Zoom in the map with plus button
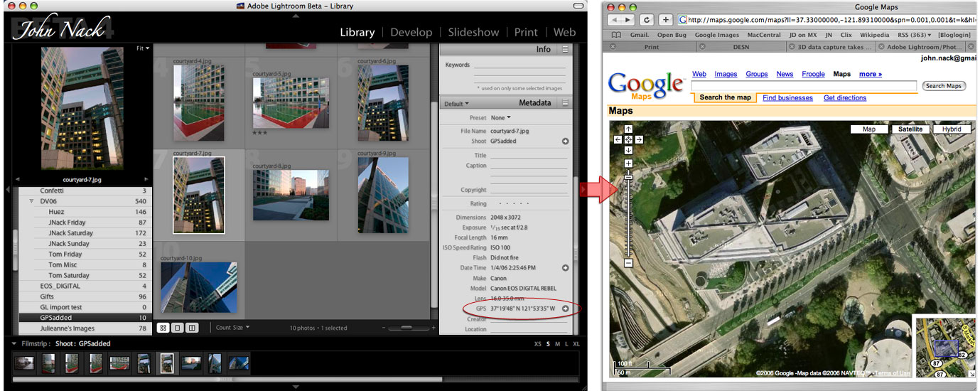The height and width of the screenshot is (391, 980). pos(628,164)
